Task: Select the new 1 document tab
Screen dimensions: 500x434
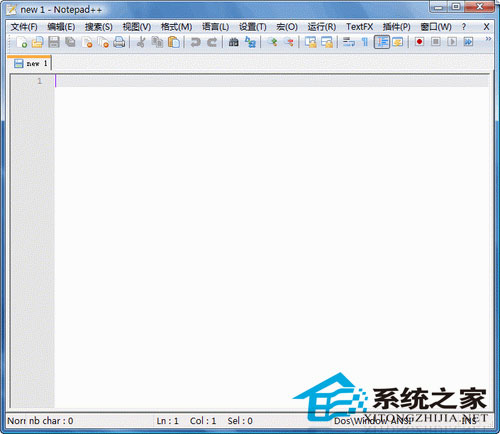Action: pos(30,63)
